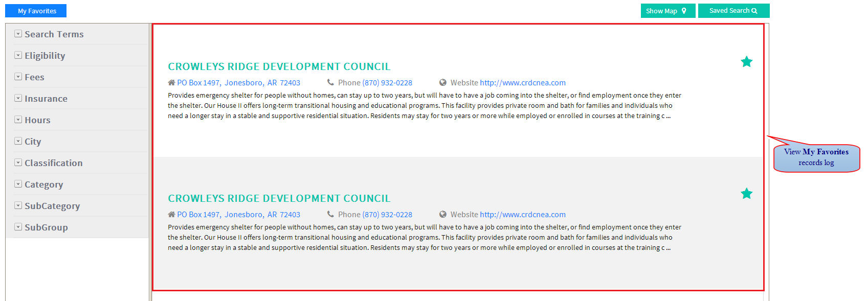Select the SubCategory filter label

tap(52, 206)
